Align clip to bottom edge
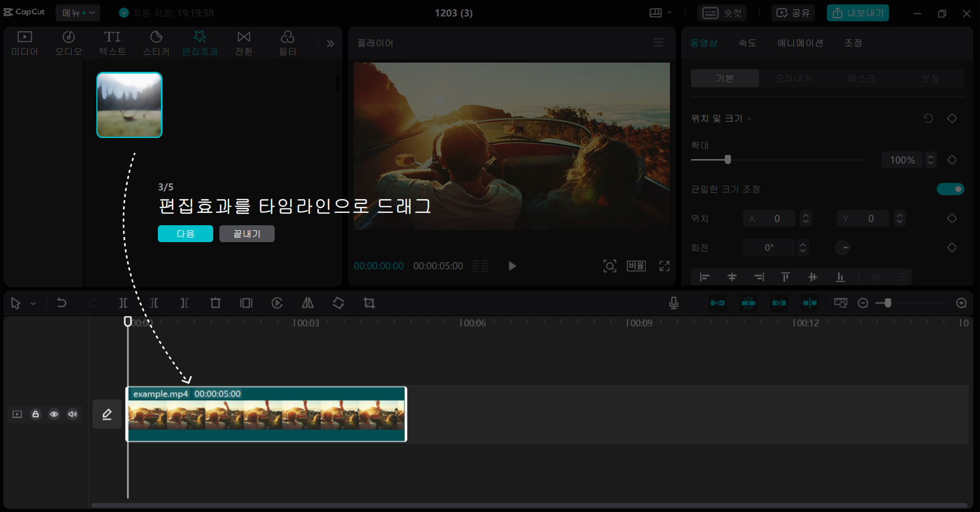The width and height of the screenshot is (980, 512). (x=840, y=277)
